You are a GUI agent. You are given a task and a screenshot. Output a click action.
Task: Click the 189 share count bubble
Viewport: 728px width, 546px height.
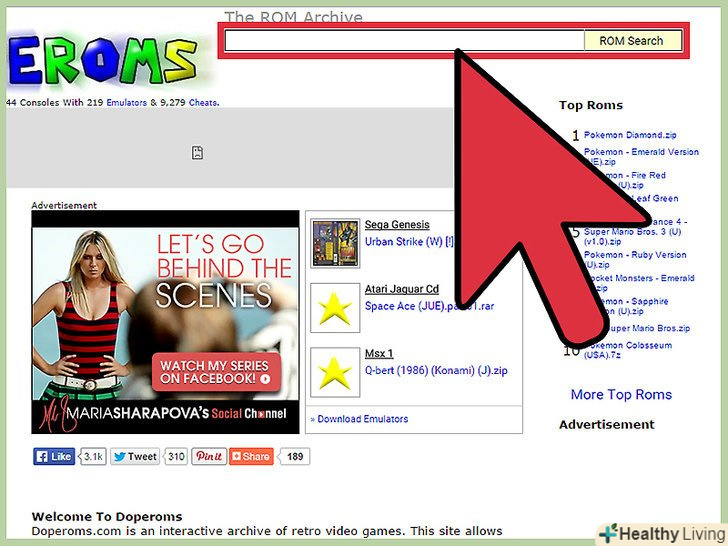(294, 456)
